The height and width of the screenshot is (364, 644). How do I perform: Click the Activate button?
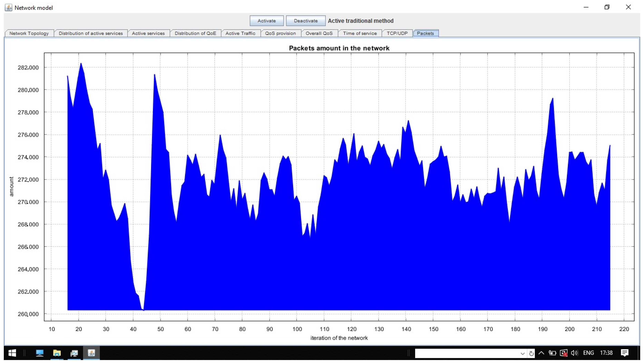[x=267, y=21]
